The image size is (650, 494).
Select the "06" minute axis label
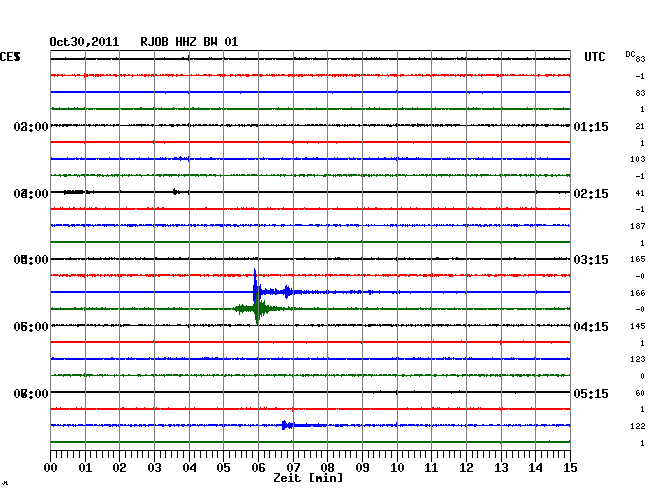[x=258, y=468]
